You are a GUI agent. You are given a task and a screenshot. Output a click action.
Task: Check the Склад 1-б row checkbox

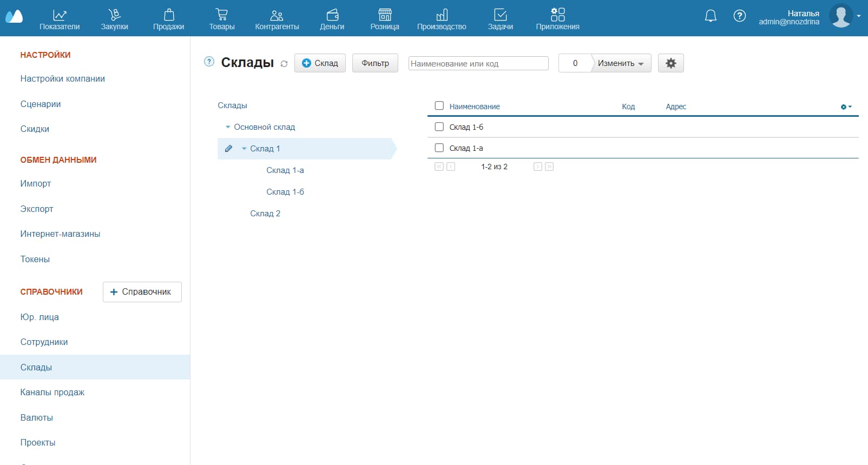(439, 127)
